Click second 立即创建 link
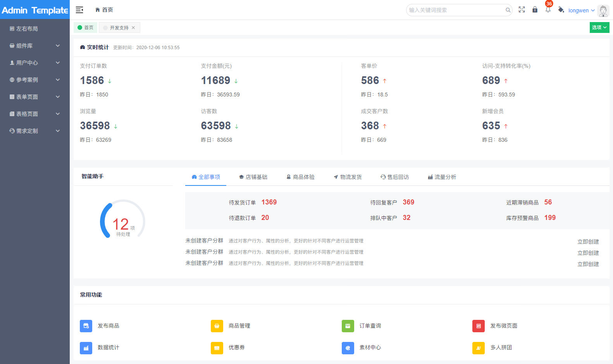The width and height of the screenshot is (613, 364). tap(588, 253)
